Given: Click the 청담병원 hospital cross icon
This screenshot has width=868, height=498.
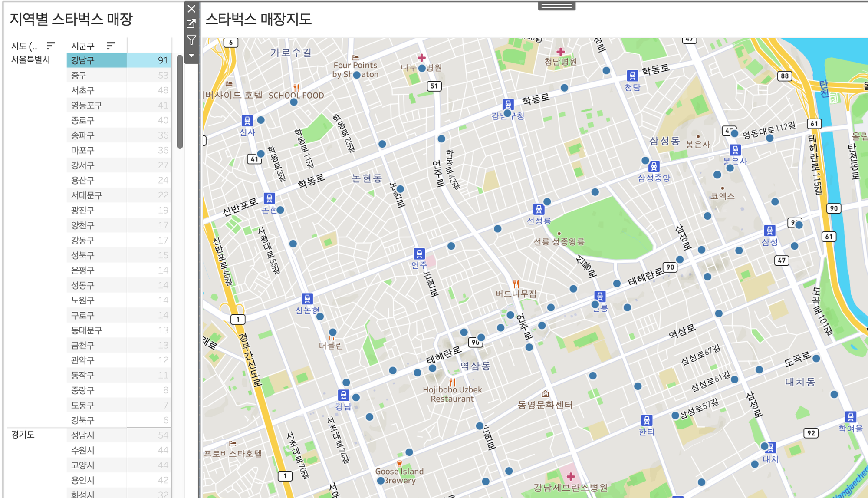Looking at the screenshot, I should point(561,51).
